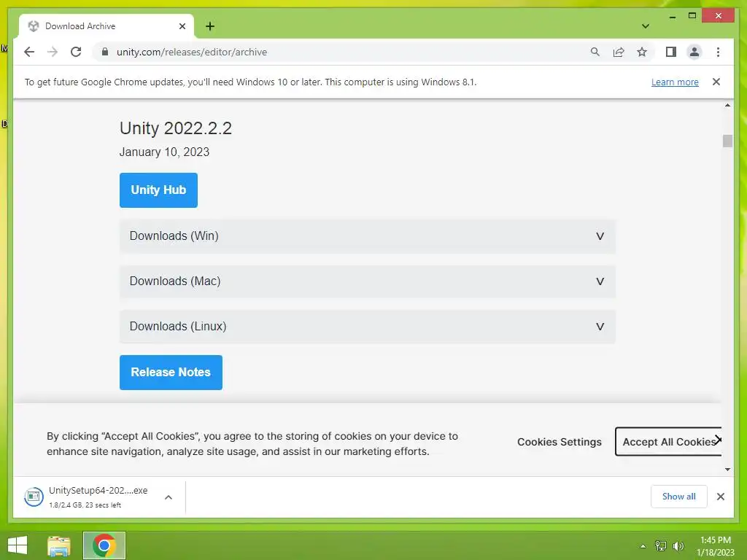Minimize the Chrome window
Viewport: 747px width, 560px height.
tap(672, 16)
